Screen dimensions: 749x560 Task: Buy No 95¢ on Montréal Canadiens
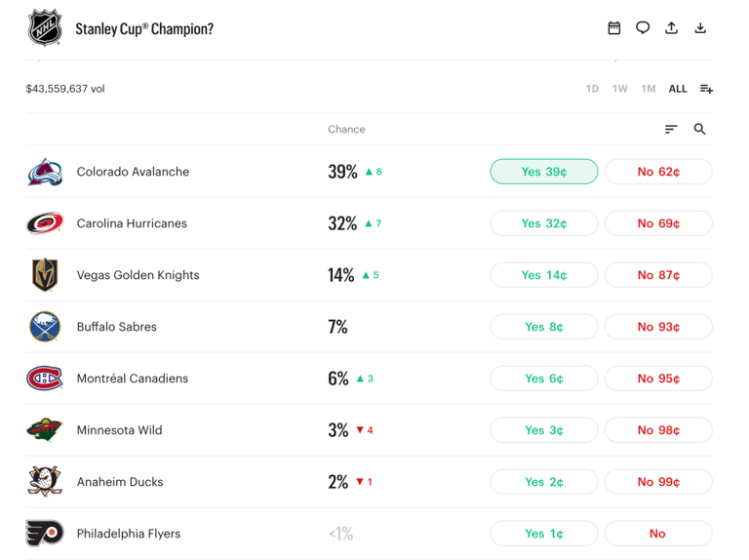658,379
